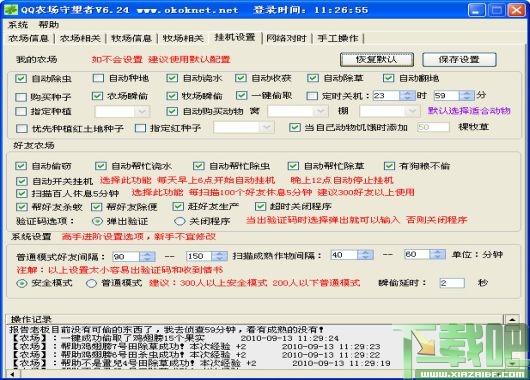Open the 帮助 menu

coord(48,25)
